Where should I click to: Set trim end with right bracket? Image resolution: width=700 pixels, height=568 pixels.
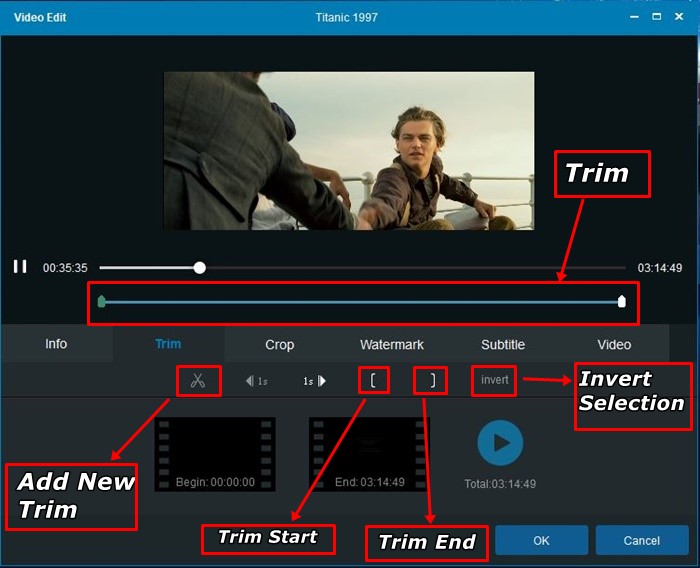tap(432, 380)
